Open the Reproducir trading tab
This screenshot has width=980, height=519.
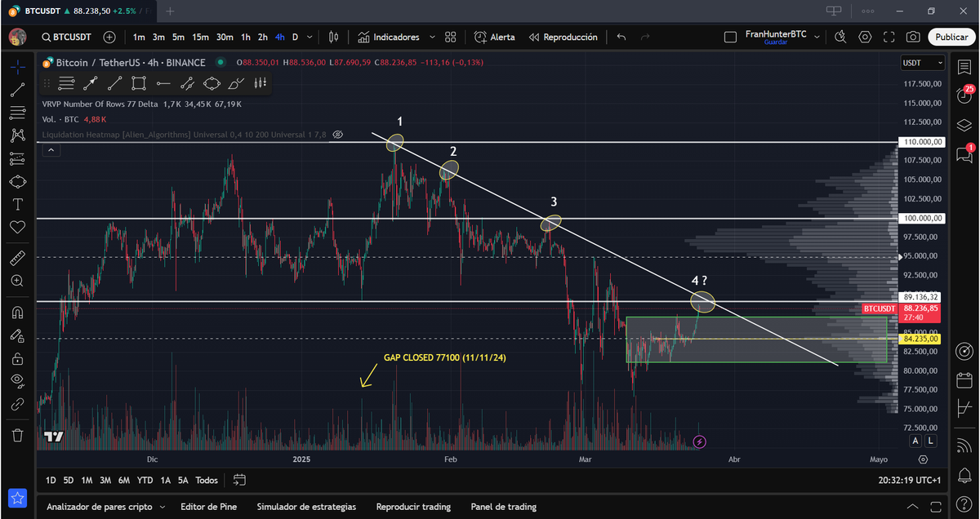(x=413, y=507)
